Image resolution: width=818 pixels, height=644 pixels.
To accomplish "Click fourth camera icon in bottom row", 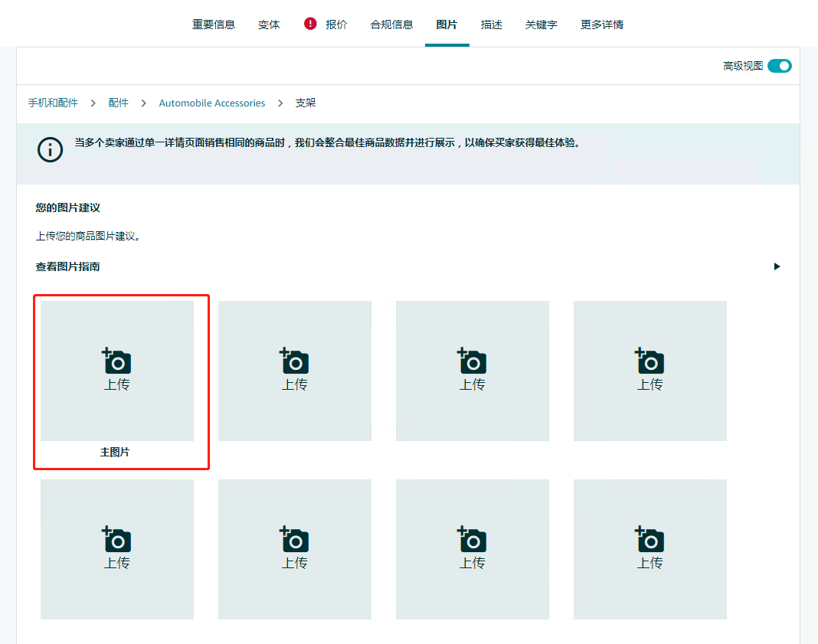I will [x=650, y=540].
